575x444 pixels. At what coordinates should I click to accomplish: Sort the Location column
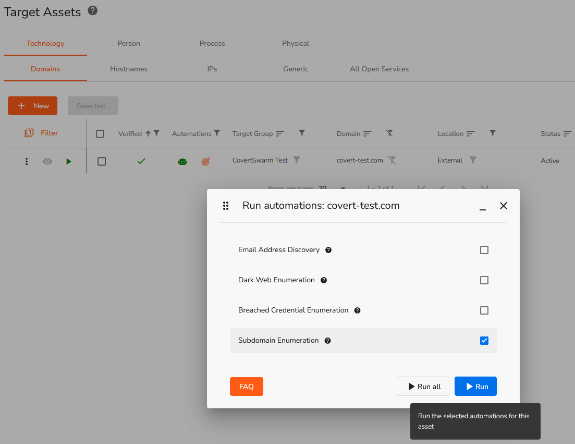click(470, 133)
